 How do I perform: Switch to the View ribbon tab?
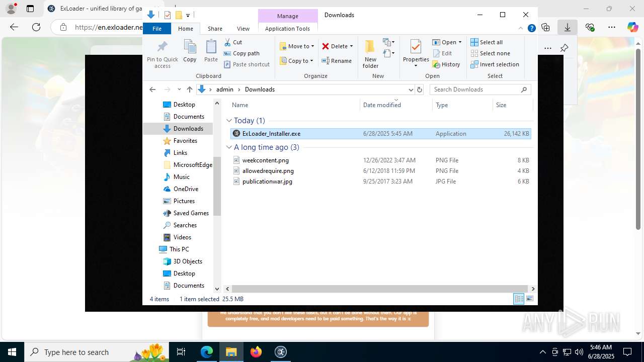243,29
